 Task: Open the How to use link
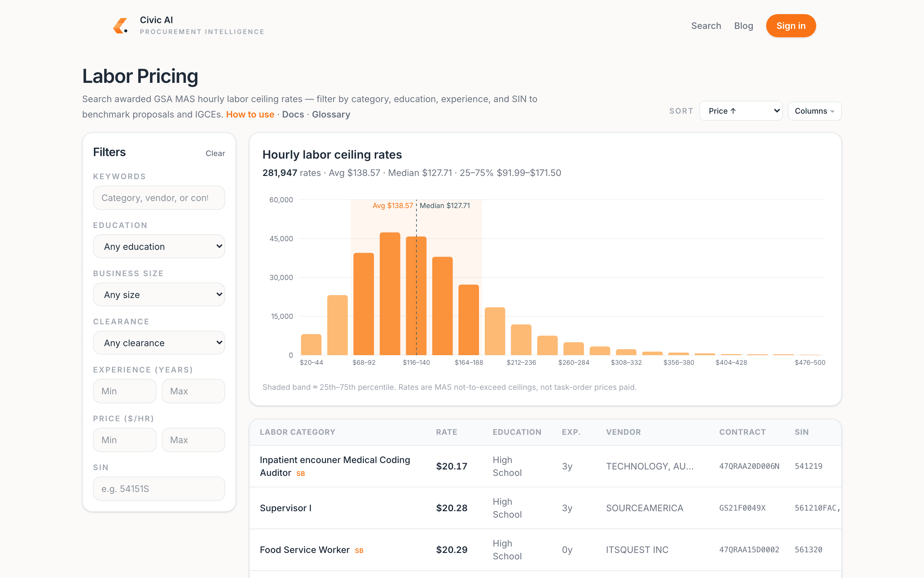[x=250, y=114]
